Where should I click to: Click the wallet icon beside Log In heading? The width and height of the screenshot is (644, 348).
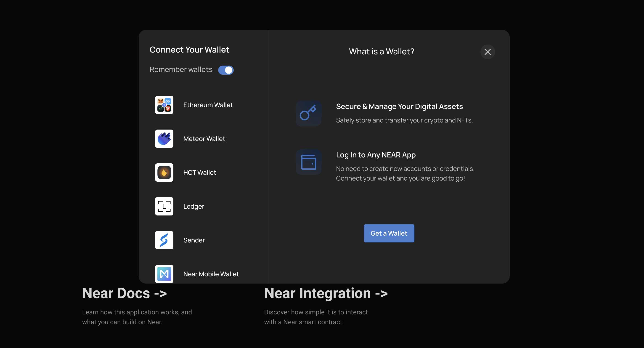(x=308, y=162)
